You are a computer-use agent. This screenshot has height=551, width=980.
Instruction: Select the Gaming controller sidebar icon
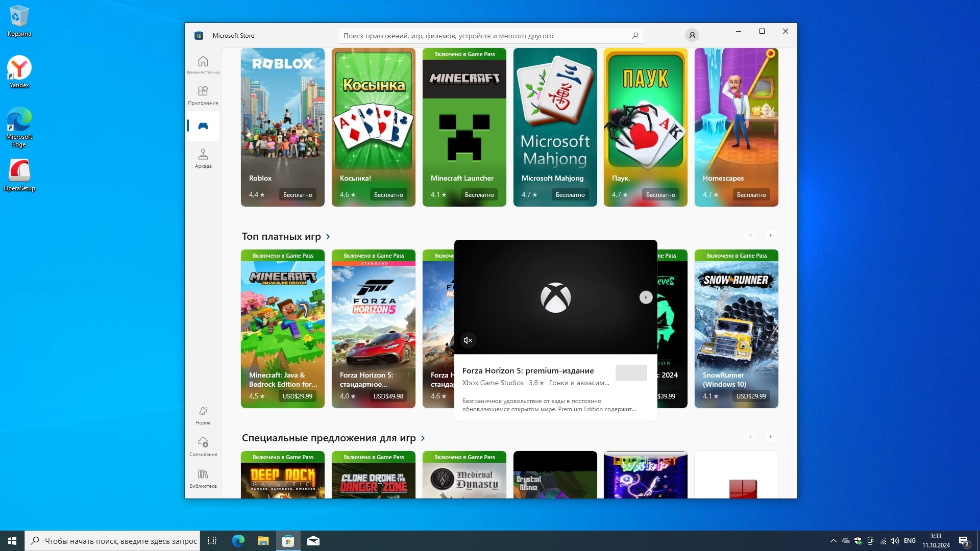pyautogui.click(x=203, y=126)
